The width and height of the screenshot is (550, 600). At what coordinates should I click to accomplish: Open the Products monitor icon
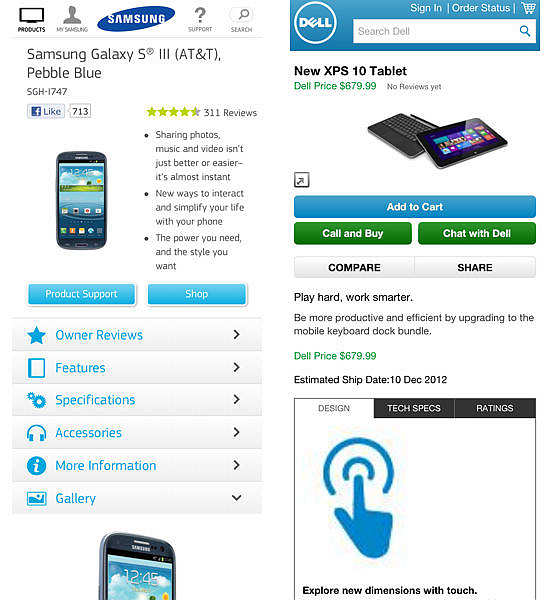pos(31,16)
